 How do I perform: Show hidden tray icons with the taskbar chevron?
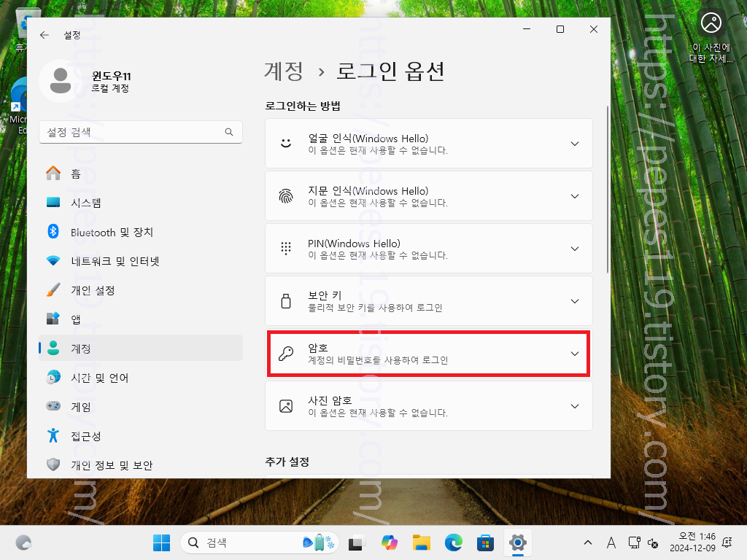pos(588,542)
